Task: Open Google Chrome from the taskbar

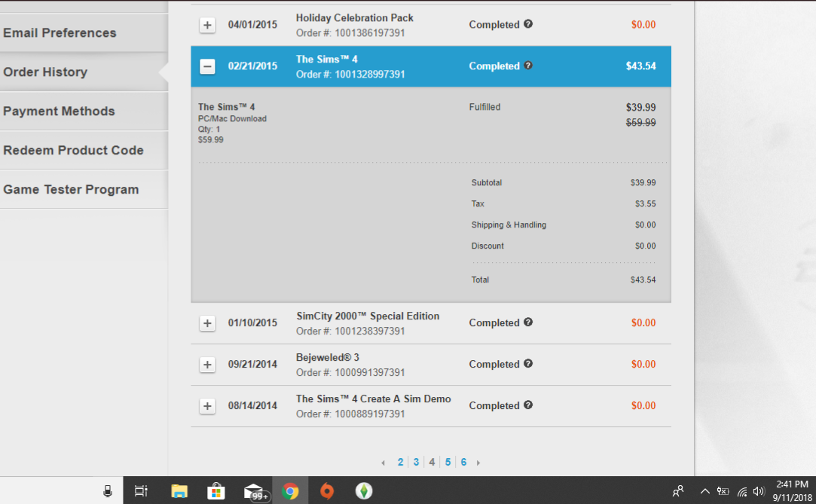Action: pyautogui.click(x=290, y=491)
